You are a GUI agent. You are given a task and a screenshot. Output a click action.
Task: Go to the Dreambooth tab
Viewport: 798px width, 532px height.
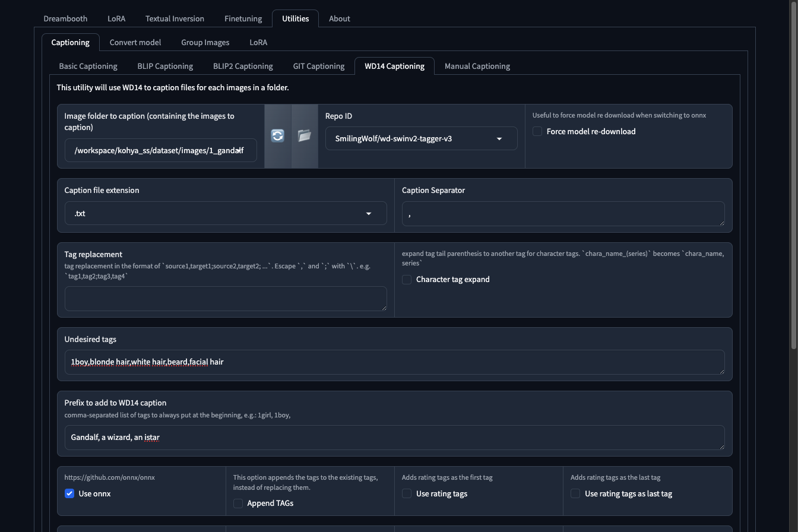(x=65, y=18)
